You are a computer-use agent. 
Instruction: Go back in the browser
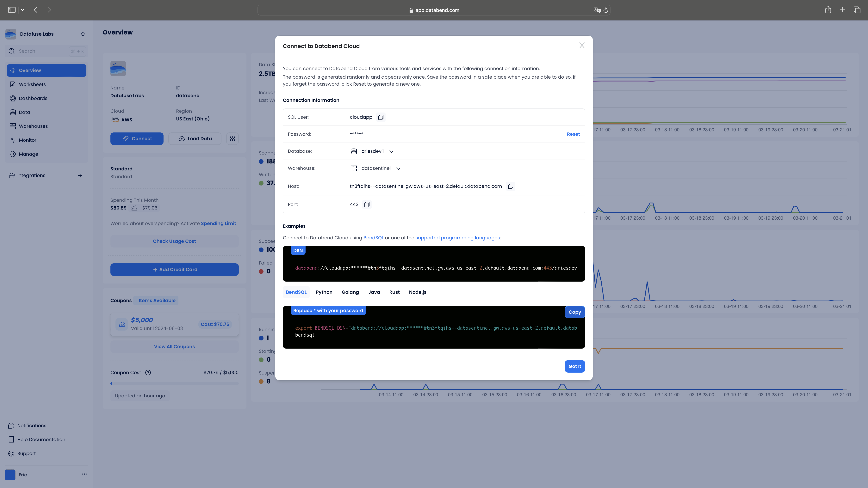tap(36, 10)
